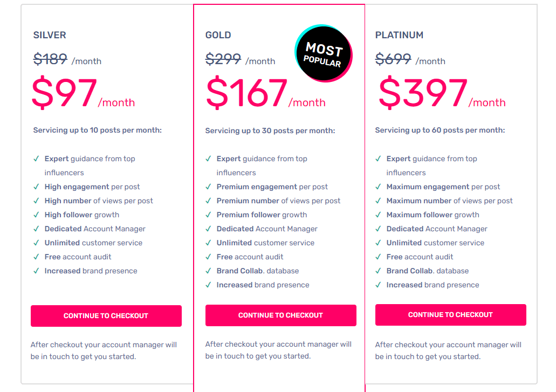
Task: Click the Most Popular badge on Gold
Action: [323, 54]
